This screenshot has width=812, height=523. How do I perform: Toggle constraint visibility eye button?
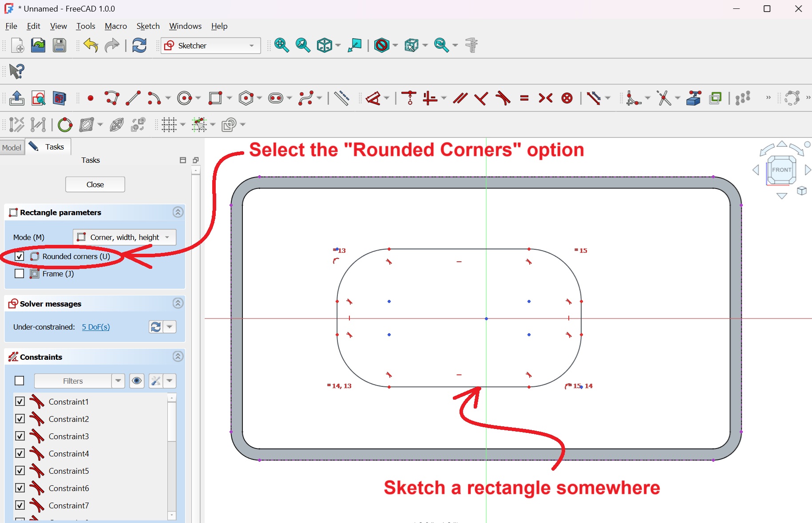coord(137,381)
